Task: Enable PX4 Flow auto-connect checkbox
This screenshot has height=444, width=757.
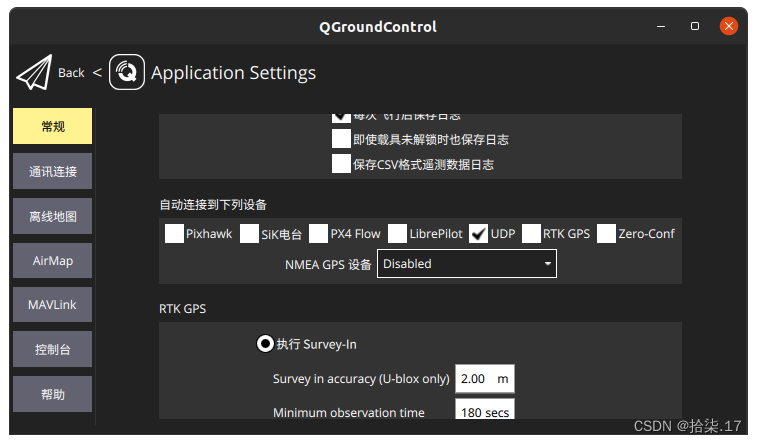Action: tap(318, 234)
